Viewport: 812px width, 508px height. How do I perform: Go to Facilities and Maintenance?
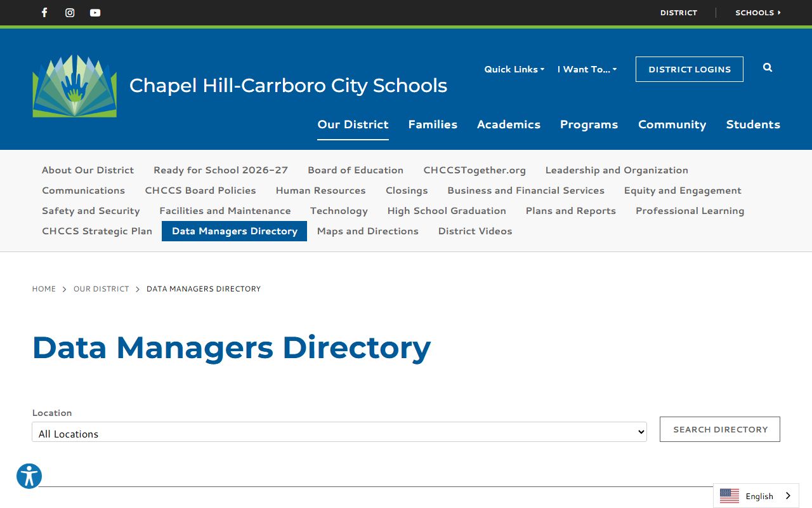225,211
